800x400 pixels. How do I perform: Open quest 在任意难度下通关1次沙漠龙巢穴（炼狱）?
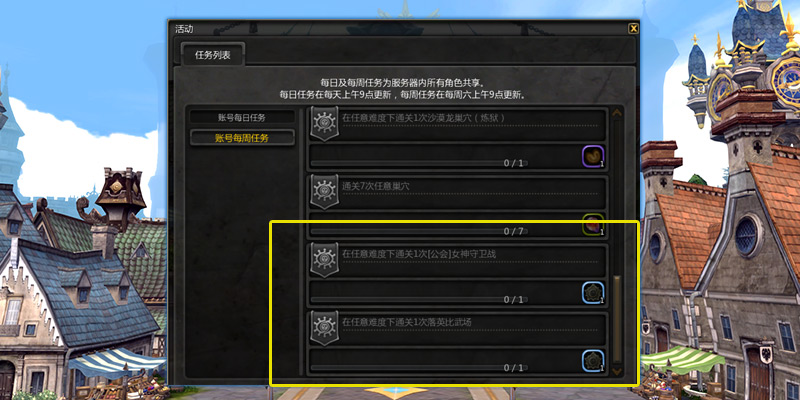(x=458, y=124)
